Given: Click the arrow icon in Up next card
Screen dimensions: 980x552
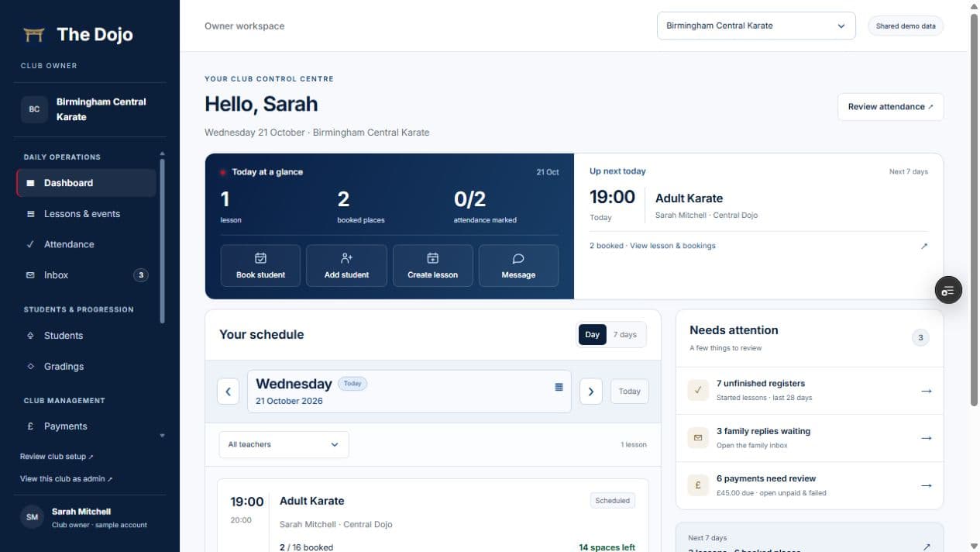Looking at the screenshot, I should coord(923,246).
